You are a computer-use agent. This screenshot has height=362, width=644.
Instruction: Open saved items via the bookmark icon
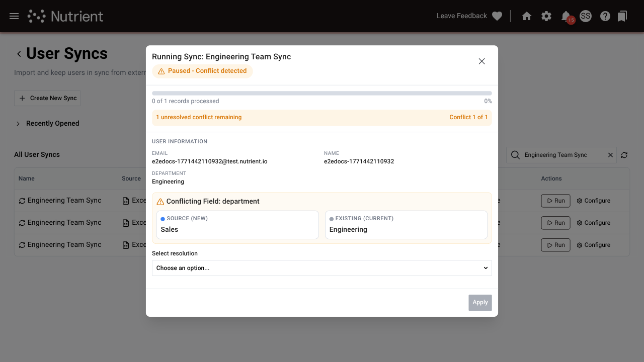(622, 16)
